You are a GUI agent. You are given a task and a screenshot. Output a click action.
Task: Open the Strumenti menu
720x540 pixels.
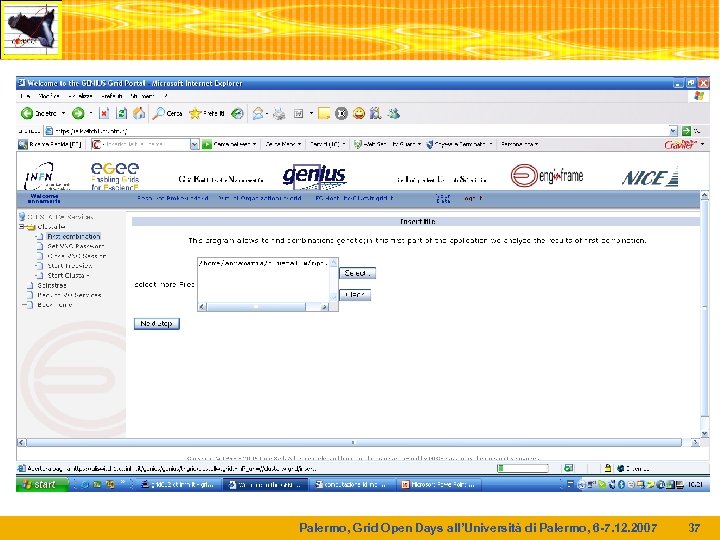pyautogui.click(x=142, y=96)
